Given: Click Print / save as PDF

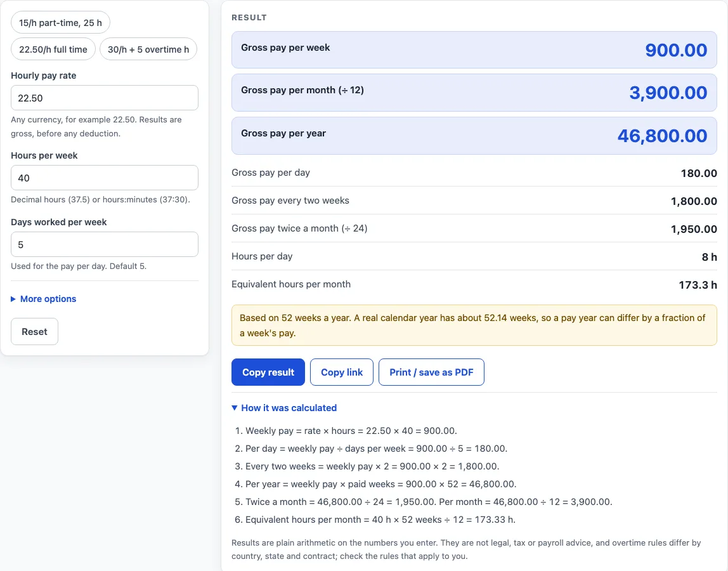Looking at the screenshot, I should pos(431,372).
